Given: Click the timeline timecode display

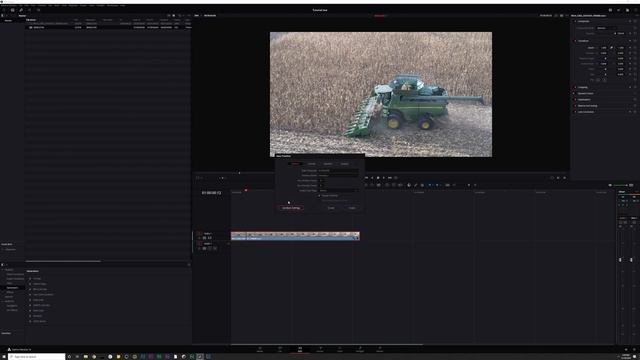Looking at the screenshot, I should [211, 192].
